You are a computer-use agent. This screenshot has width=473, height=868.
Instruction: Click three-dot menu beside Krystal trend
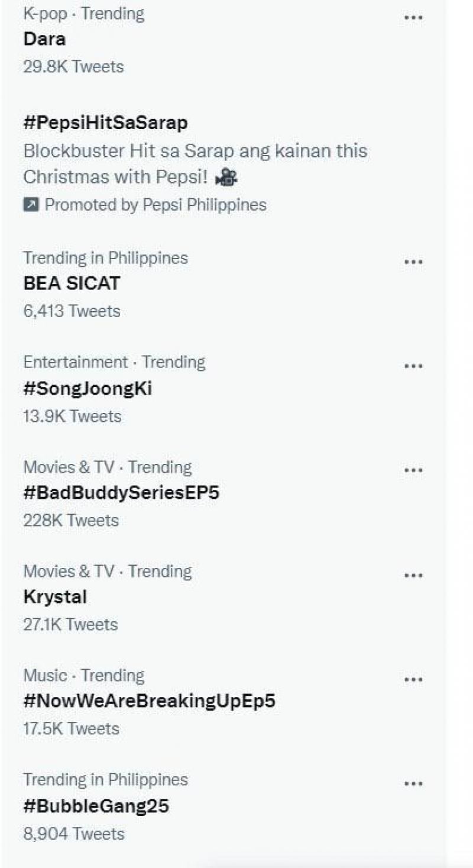(x=413, y=575)
